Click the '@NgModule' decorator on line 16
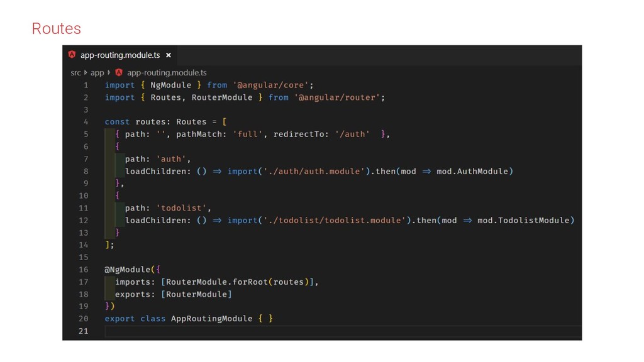This screenshot has width=644, height=362. coord(127,270)
